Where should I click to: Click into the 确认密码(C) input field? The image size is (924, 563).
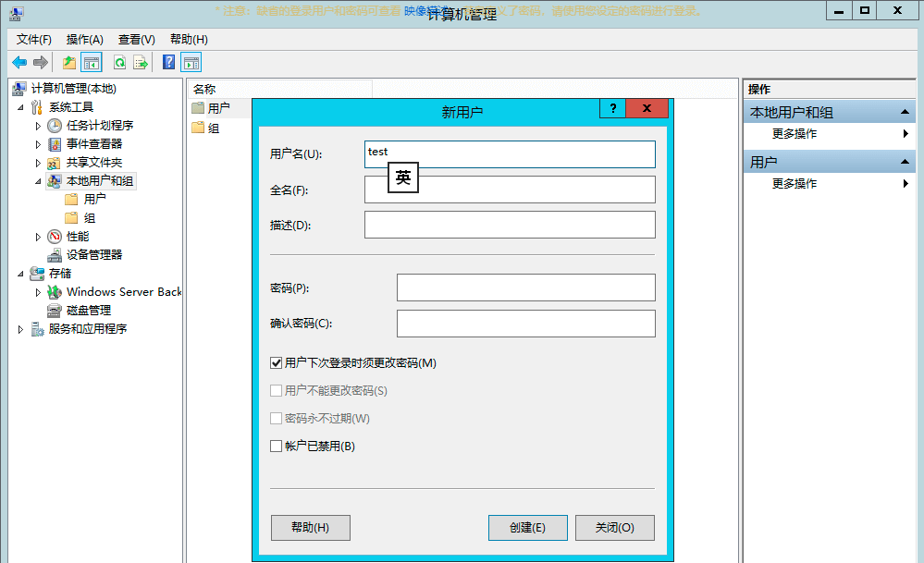pyautogui.click(x=525, y=324)
